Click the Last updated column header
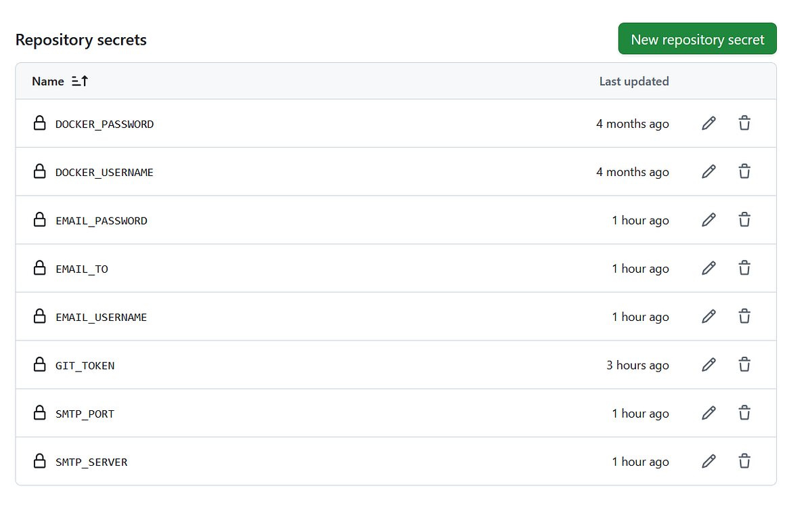 point(633,81)
